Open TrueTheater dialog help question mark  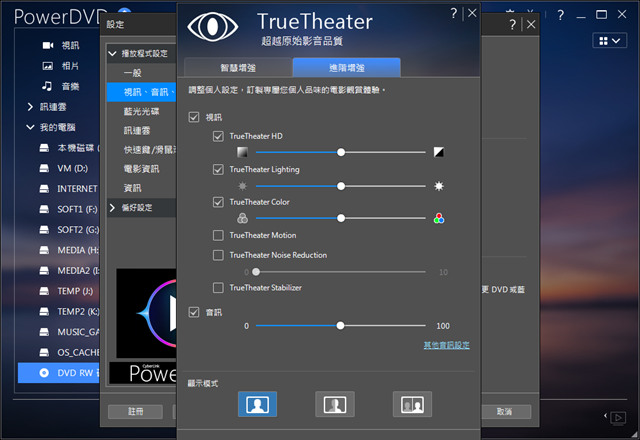[453, 13]
